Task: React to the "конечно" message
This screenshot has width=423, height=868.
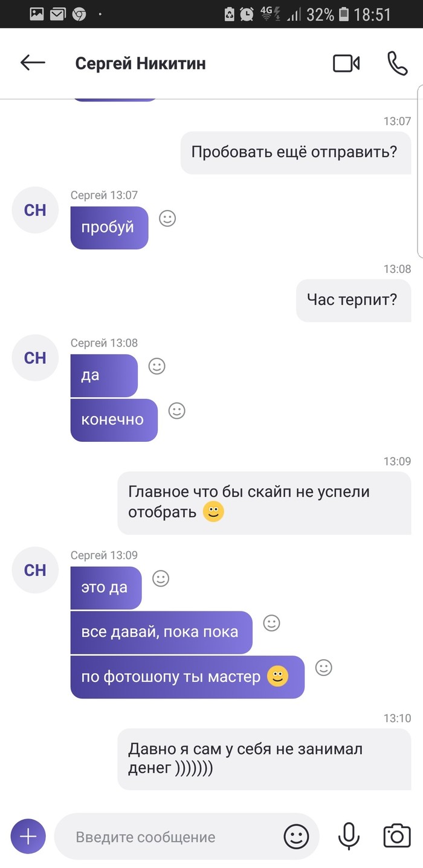Action: coord(176,410)
